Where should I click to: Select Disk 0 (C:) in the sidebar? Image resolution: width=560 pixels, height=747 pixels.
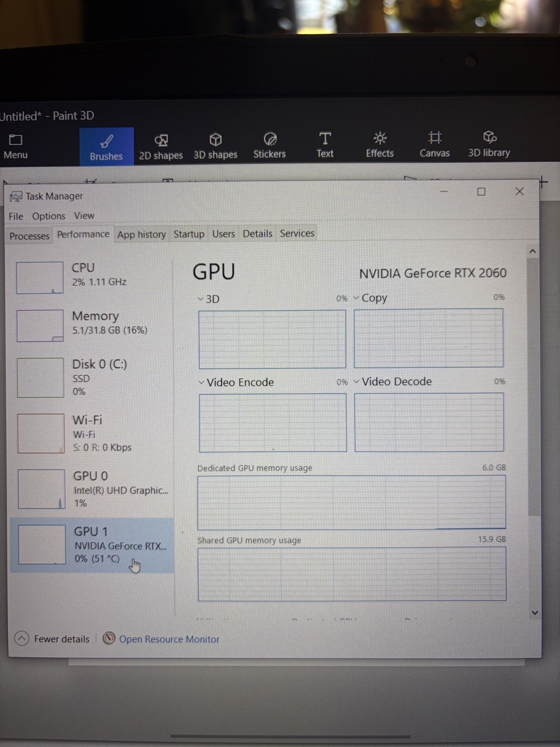pos(92,377)
